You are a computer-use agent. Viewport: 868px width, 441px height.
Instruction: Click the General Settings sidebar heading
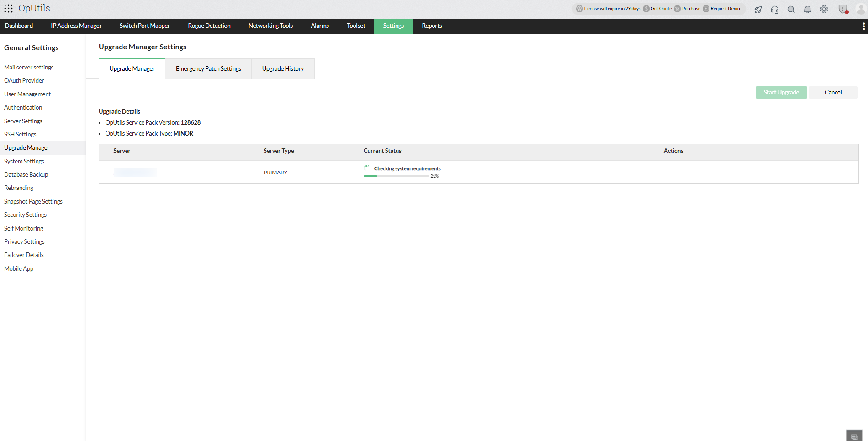32,48
